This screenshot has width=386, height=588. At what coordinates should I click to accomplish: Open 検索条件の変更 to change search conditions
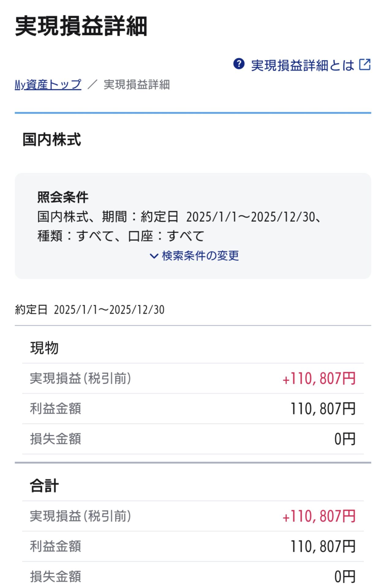(x=200, y=256)
